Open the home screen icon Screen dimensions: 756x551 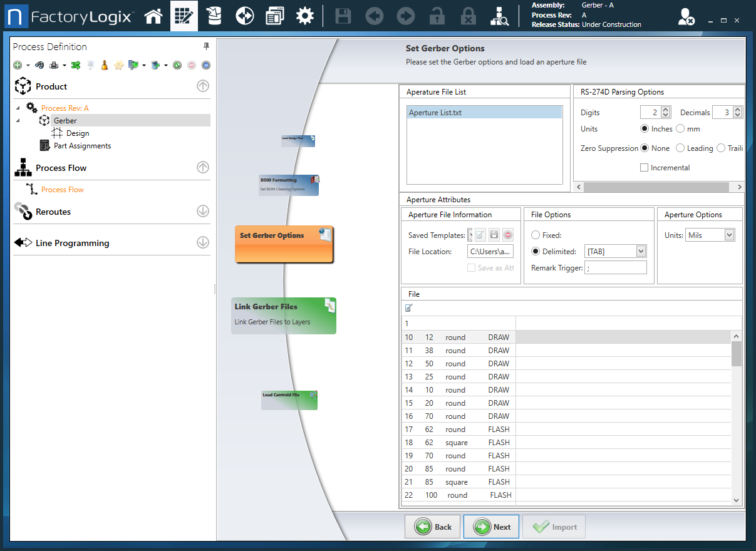tap(153, 16)
